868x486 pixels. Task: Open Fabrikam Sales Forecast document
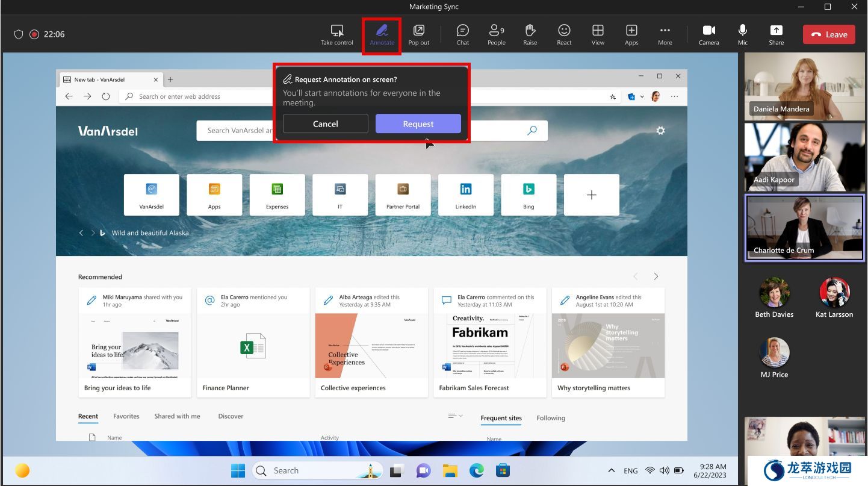coord(490,342)
